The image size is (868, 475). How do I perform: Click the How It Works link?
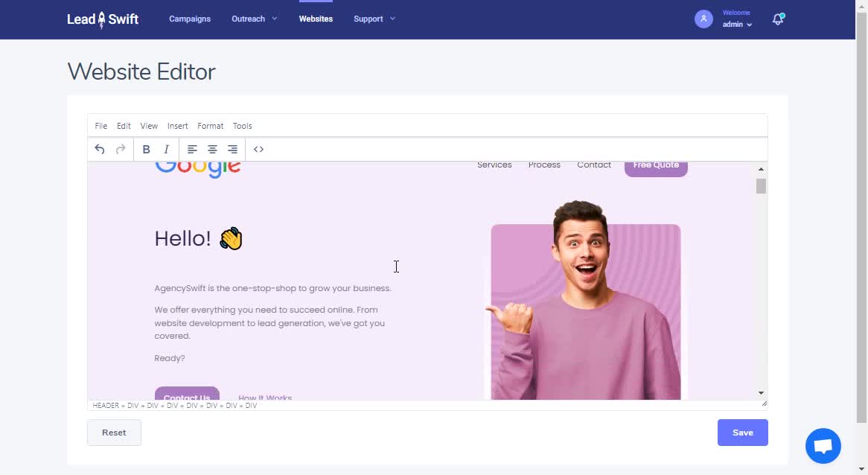point(264,398)
